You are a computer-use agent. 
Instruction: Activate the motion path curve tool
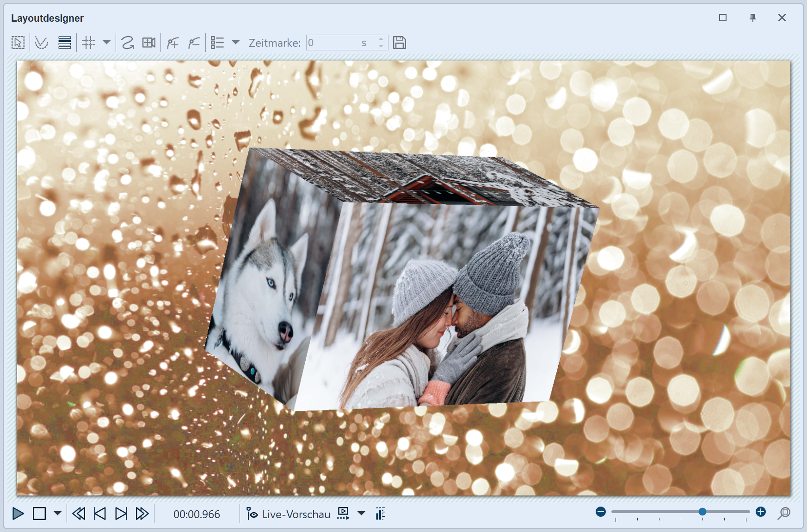click(x=41, y=42)
